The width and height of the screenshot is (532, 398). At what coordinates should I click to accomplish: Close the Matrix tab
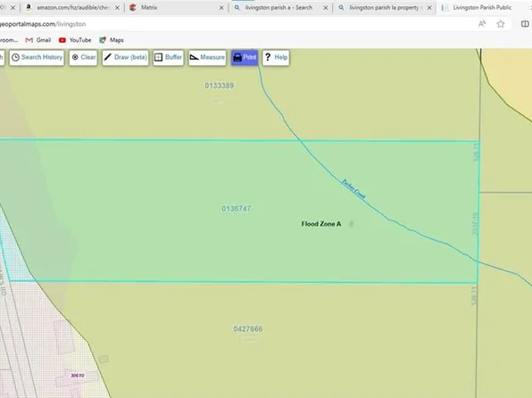[x=221, y=7]
